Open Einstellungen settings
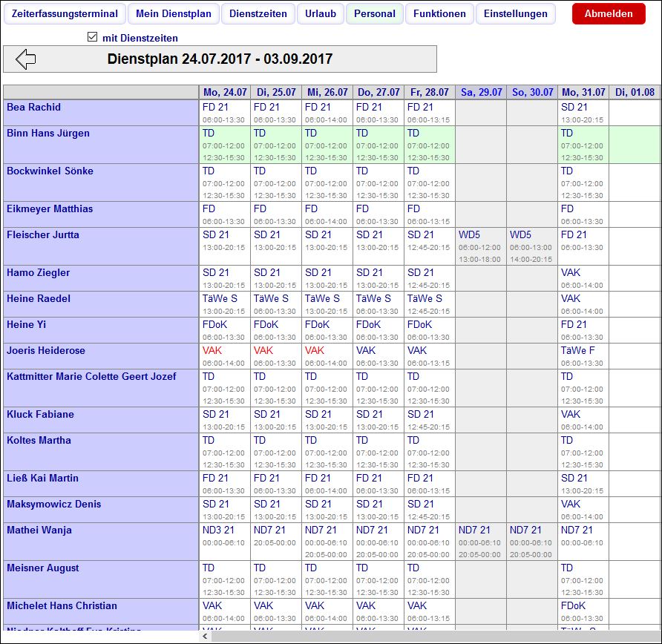 pyautogui.click(x=516, y=13)
